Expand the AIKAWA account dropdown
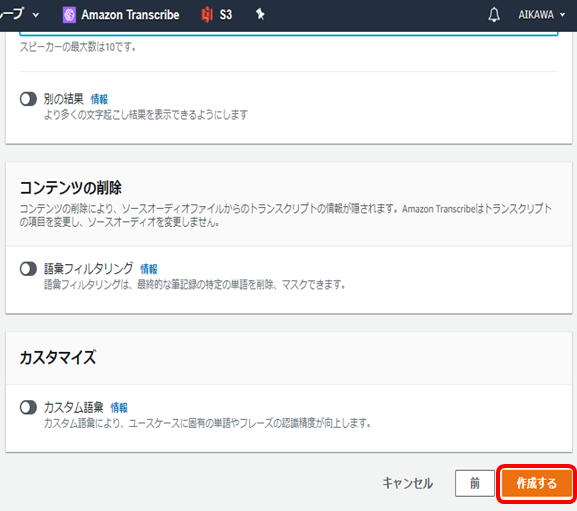Image resolution: width=577 pixels, height=511 pixels. point(541,15)
